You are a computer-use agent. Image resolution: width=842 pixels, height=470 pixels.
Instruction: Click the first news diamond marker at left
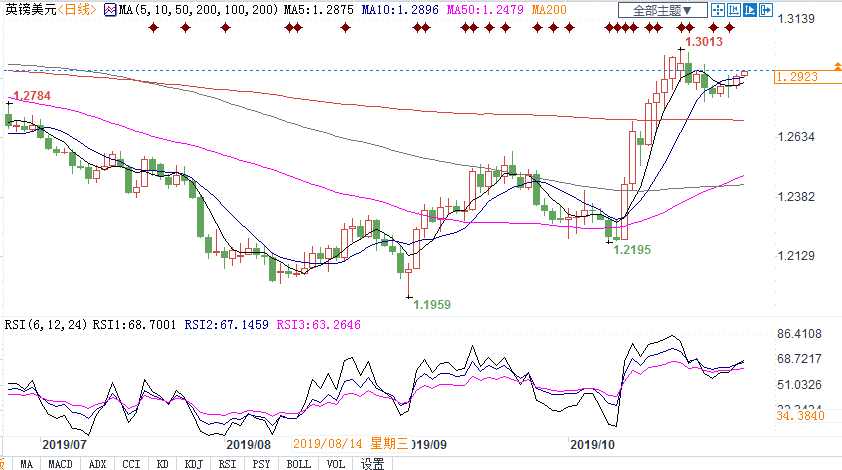pyautogui.click(x=152, y=27)
